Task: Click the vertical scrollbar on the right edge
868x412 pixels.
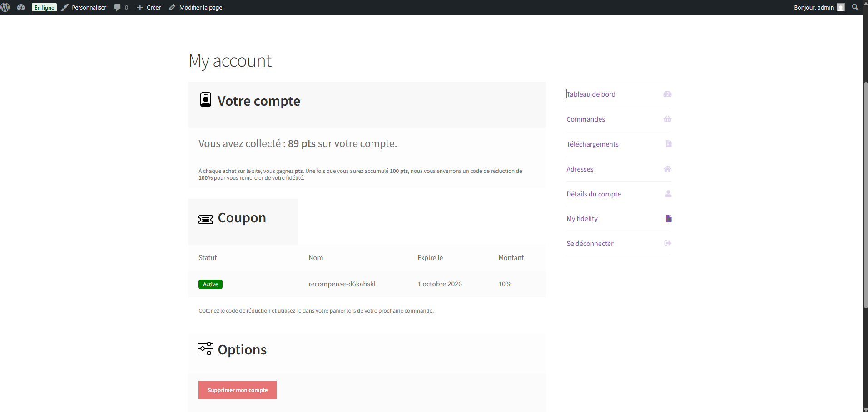Action: tap(865, 195)
